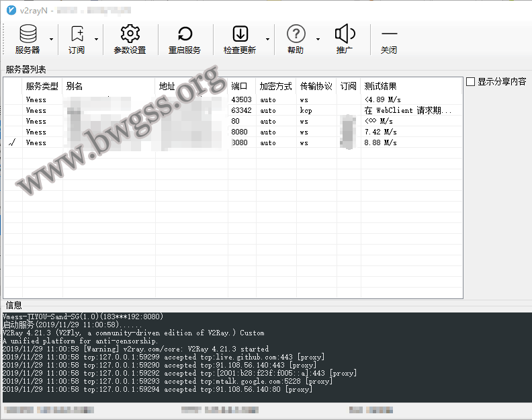Sort by the 传输协议 column header
The image size is (532, 420).
[x=316, y=86]
